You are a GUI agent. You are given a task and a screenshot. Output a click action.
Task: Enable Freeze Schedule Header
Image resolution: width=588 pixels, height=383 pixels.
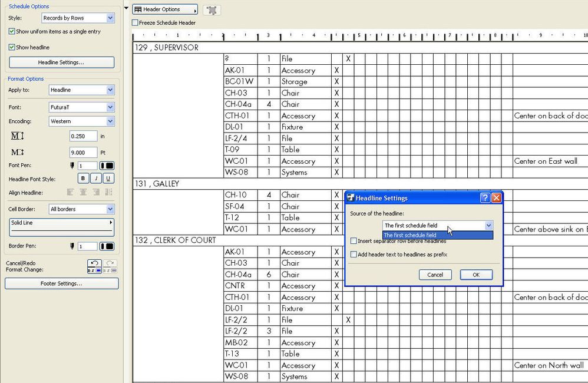tap(136, 22)
